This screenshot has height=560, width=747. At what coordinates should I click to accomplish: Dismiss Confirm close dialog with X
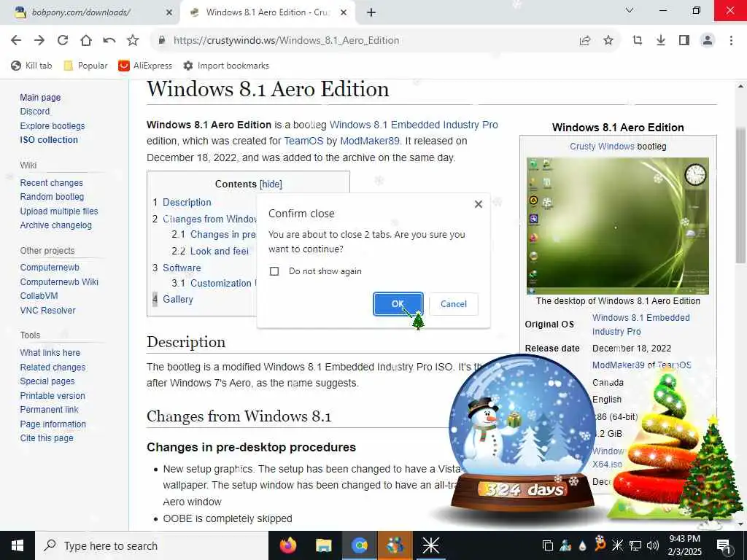click(479, 204)
